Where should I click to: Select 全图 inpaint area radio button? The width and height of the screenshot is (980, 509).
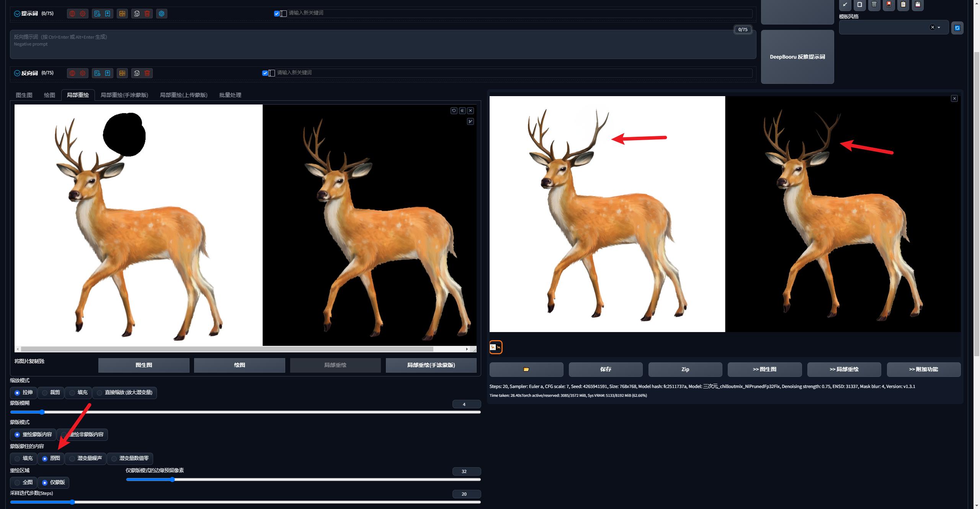[18, 483]
